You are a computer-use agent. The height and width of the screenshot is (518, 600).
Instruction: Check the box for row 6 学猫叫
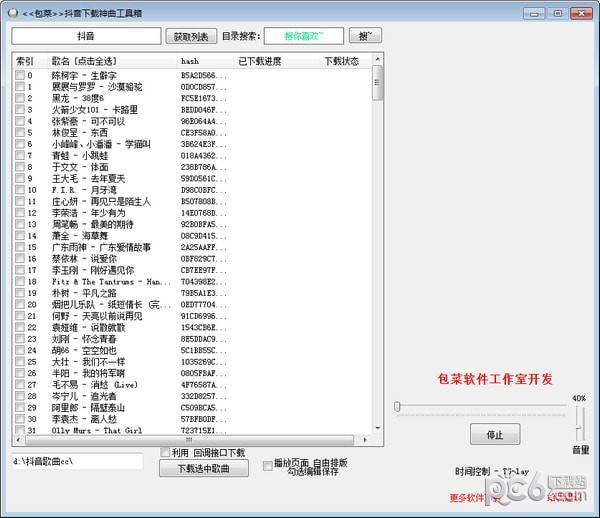(20, 144)
